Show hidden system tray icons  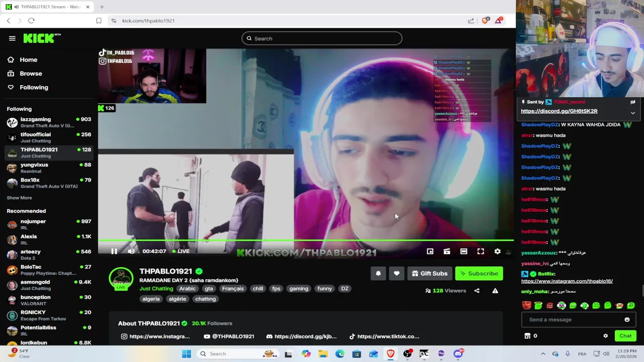coord(543,354)
